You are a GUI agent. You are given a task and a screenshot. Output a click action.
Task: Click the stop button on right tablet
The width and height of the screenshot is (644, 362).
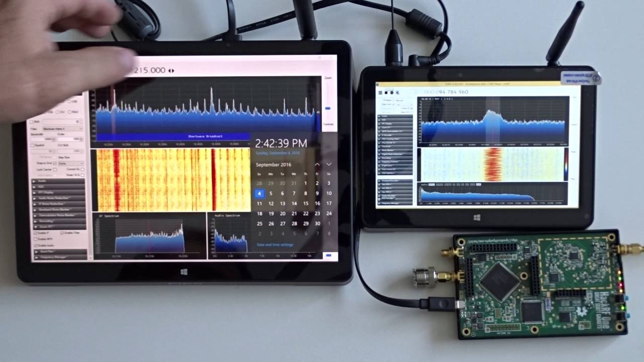point(386,93)
